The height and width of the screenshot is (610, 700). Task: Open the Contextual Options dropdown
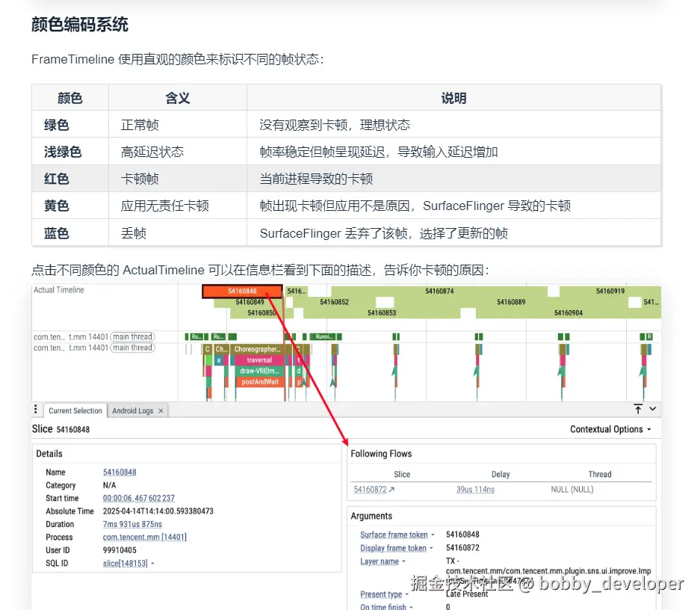click(x=610, y=429)
